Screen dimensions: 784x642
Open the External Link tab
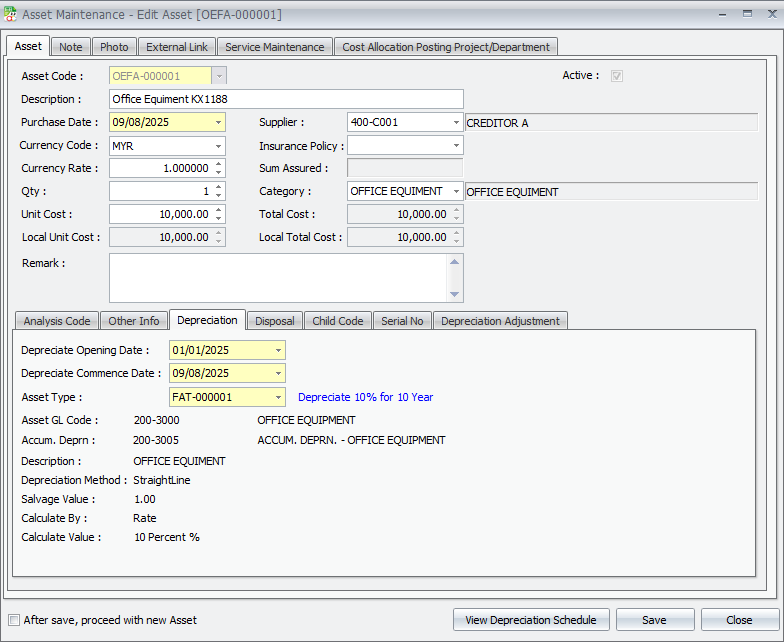pyautogui.click(x=176, y=47)
